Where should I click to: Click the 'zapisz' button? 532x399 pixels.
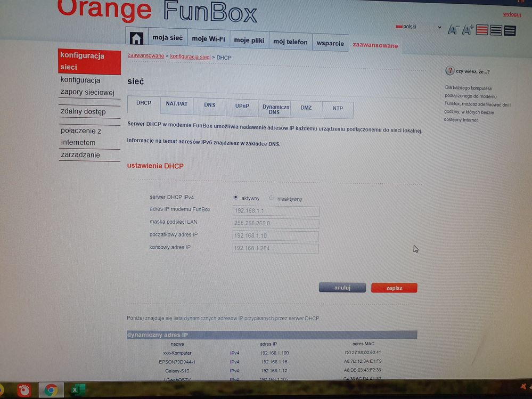click(394, 288)
